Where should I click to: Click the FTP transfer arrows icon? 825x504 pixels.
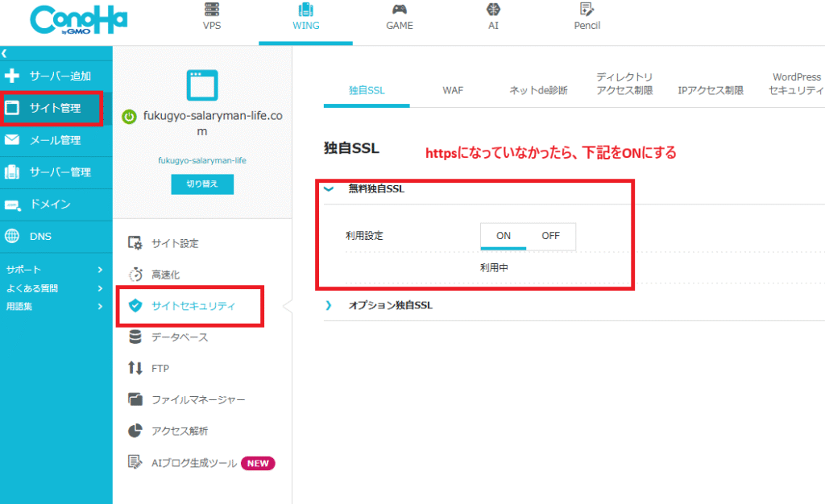coord(135,368)
